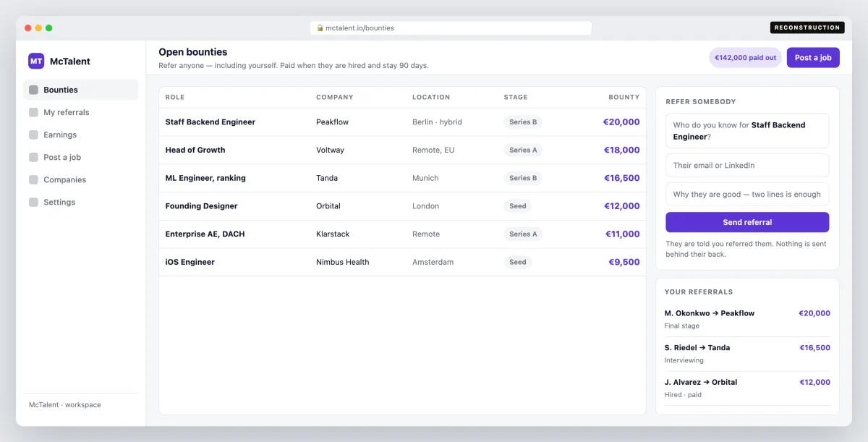Open the Earnings sidebar page
868x442 pixels.
coord(80,135)
